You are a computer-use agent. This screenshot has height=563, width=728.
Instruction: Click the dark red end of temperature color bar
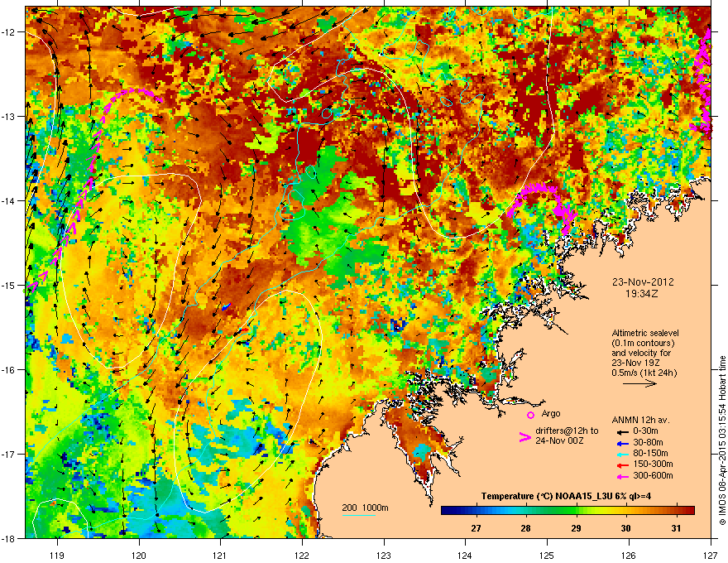pyautogui.click(x=691, y=510)
